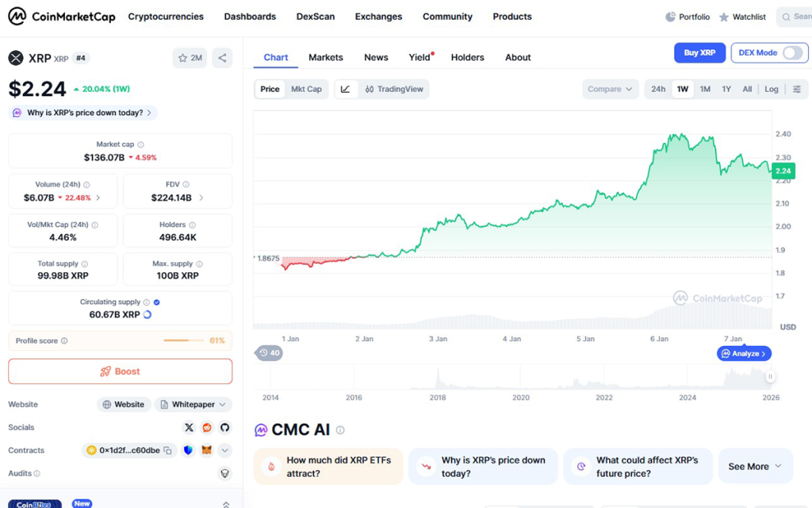Click the Profile score progress bar

tap(184, 341)
